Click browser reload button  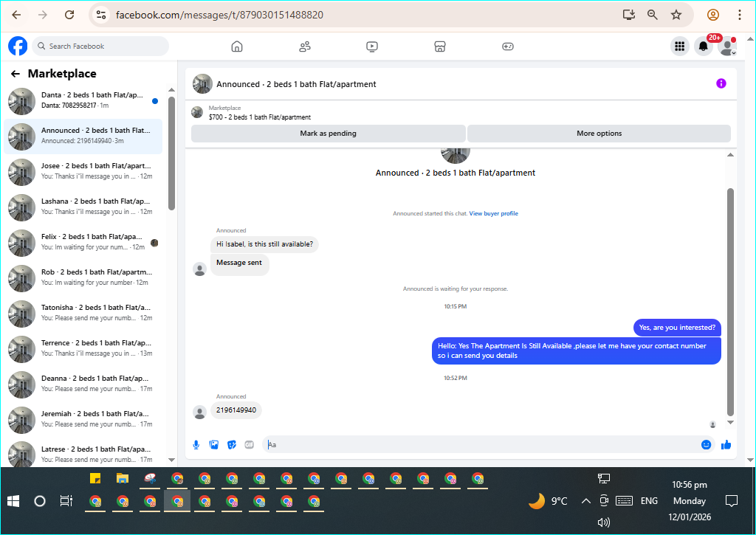(x=69, y=15)
